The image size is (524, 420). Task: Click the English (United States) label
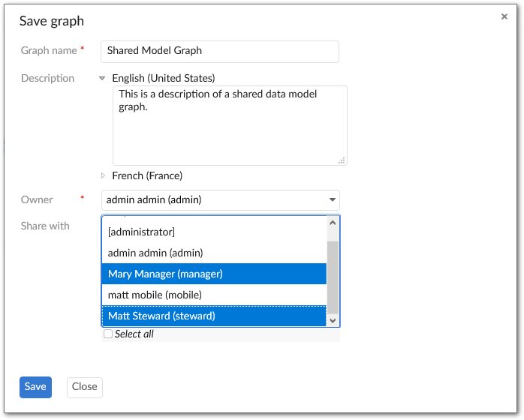[163, 78]
